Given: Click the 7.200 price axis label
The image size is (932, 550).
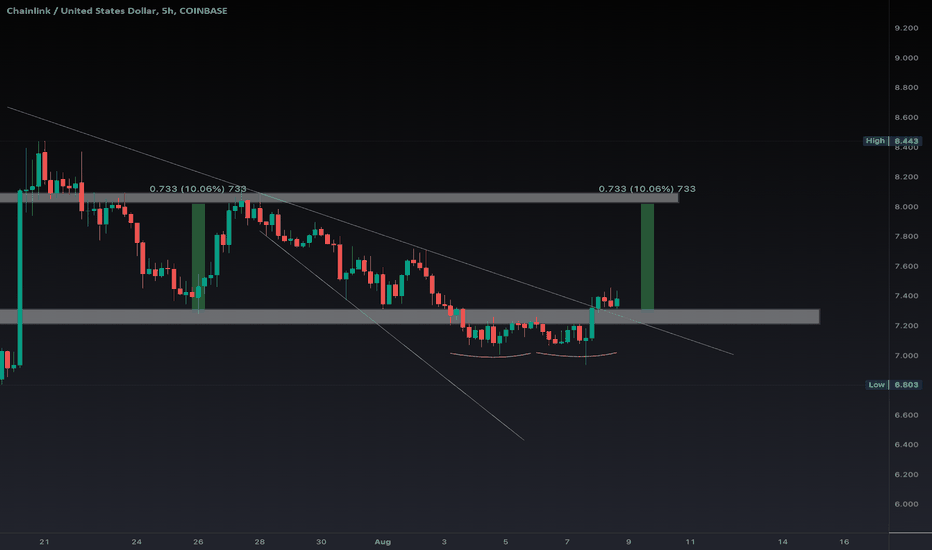Looking at the screenshot, I should [906, 325].
